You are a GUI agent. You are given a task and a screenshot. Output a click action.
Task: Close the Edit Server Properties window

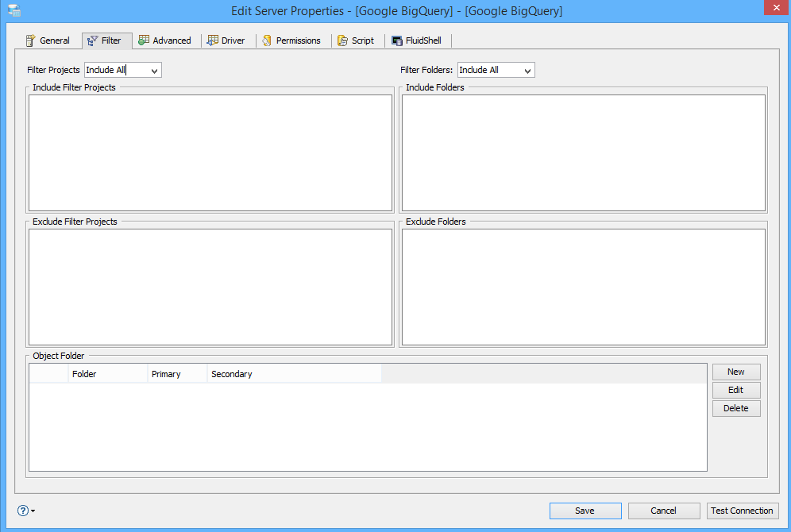[x=776, y=8]
